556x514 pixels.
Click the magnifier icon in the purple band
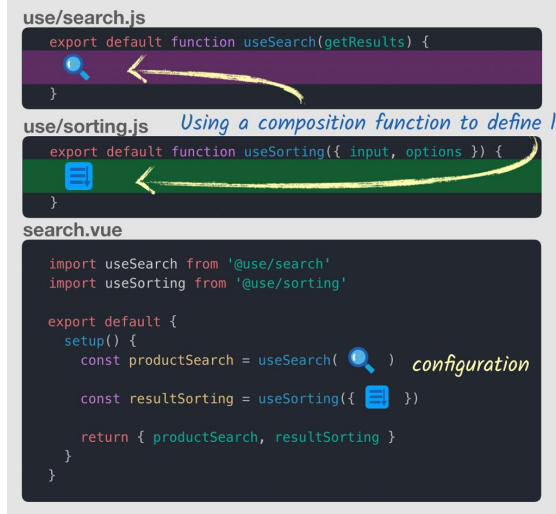tap(76, 67)
